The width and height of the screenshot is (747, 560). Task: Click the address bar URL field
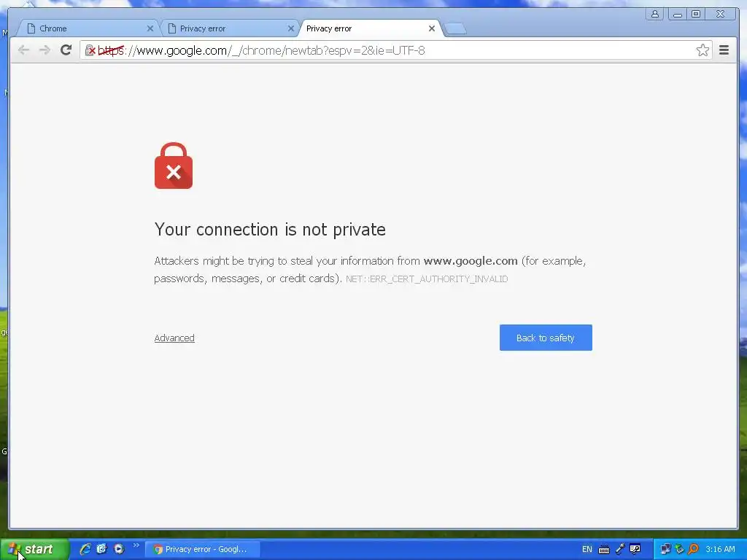(x=395, y=50)
